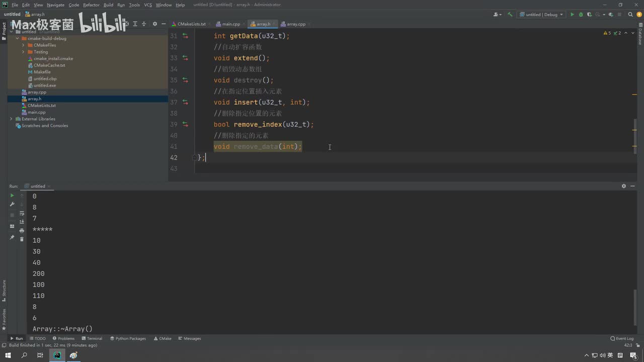Open the untitled | Debug configuration dropdown
Screen dimensions: 644x362
pos(542,15)
